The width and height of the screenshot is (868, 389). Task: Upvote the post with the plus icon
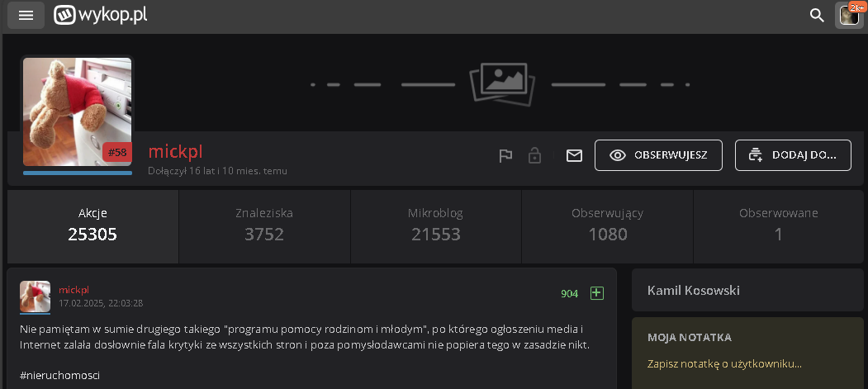(x=597, y=293)
